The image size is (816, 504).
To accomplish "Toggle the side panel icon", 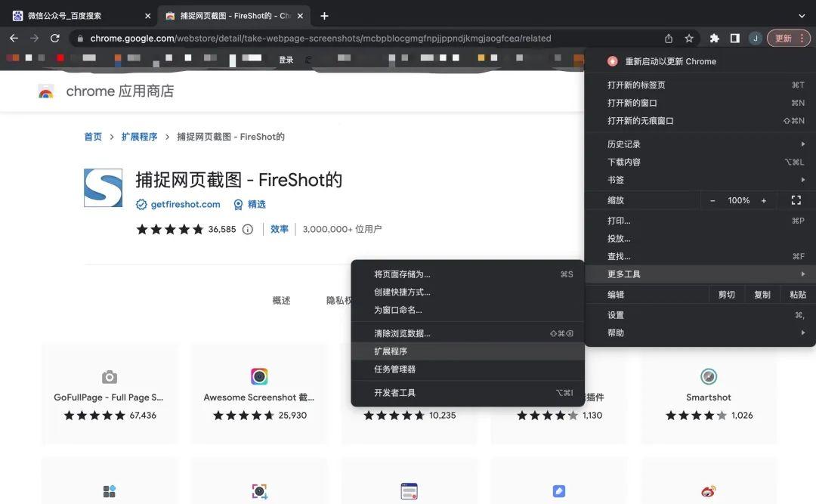I will point(735,38).
